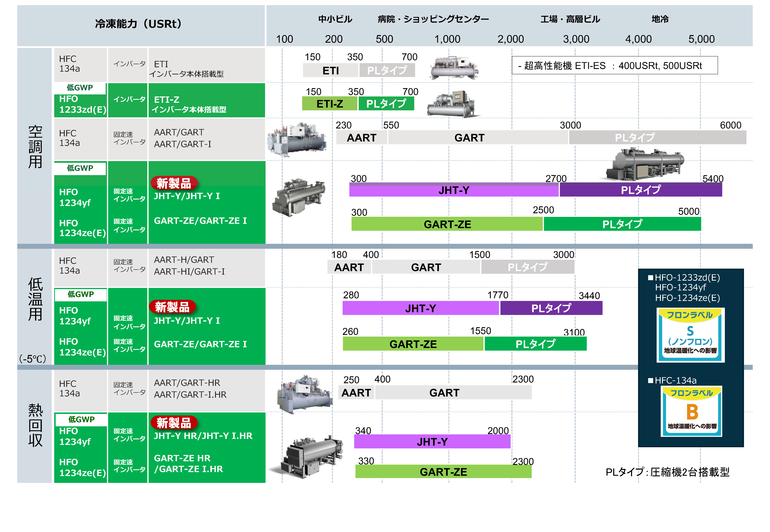
Task: Click the 病院・ショッピングセンター heading
Action: click(433, 19)
